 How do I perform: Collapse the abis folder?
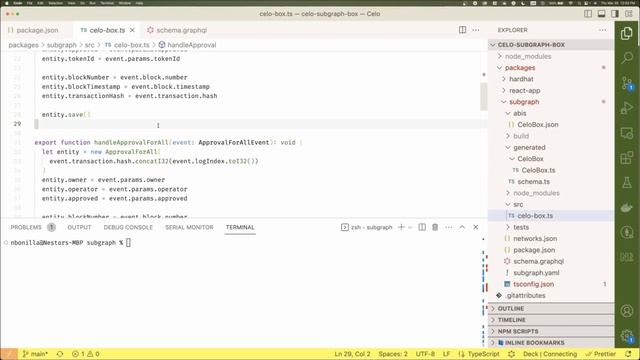(551, 113)
